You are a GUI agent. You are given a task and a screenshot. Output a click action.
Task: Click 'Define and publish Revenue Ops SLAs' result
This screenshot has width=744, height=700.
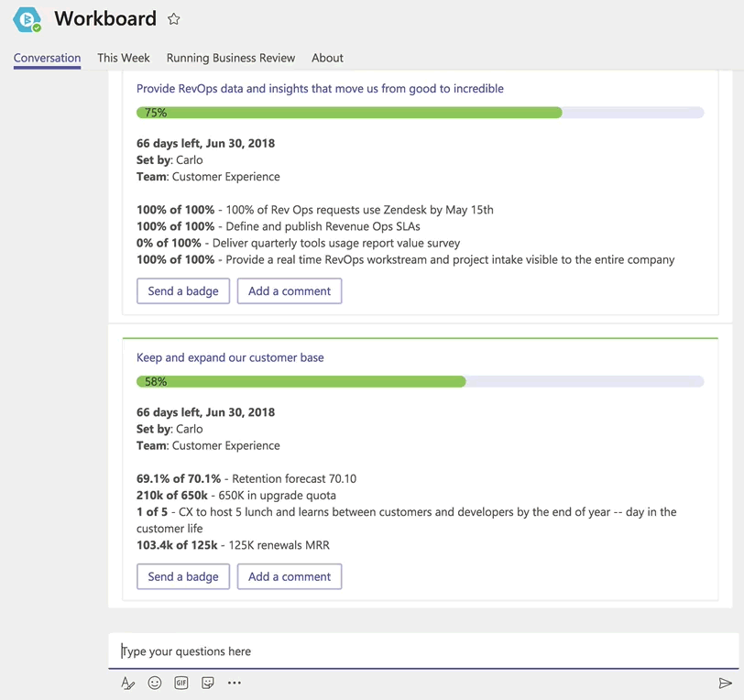(x=278, y=226)
